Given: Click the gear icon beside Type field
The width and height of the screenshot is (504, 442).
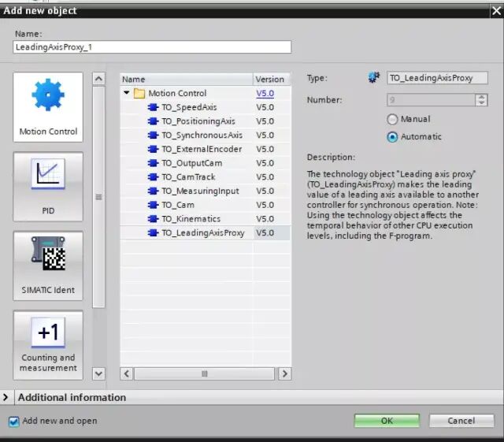Looking at the screenshot, I should pos(373,77).
